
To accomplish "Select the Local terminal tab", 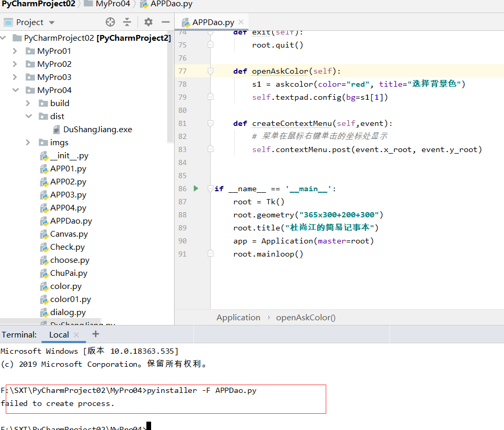I will point(59,334).
